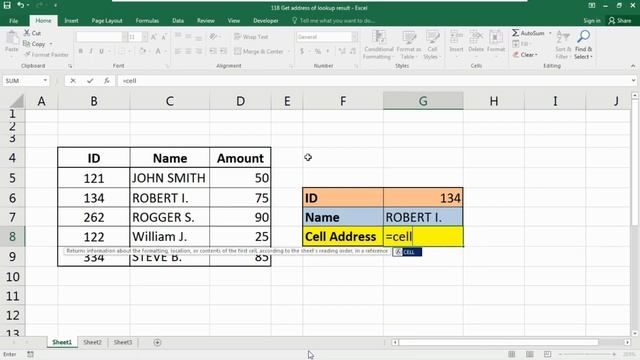Image resolution: width=640 pixels, height=360 pixels.
Task: Click the Increase Font Size icon
Action: click(x=154, y=37)
